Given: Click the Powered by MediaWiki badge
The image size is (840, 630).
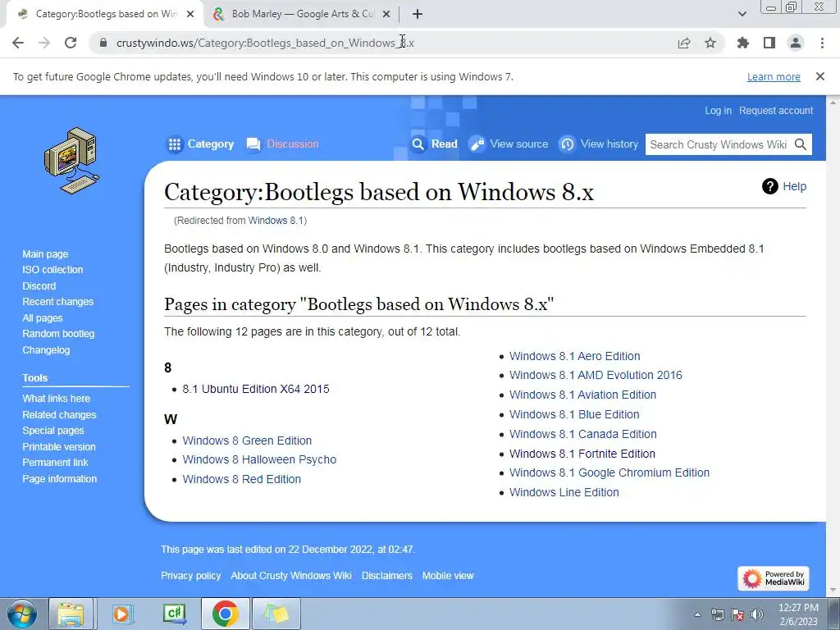Looking at the screenshot, I should point(773,578).
